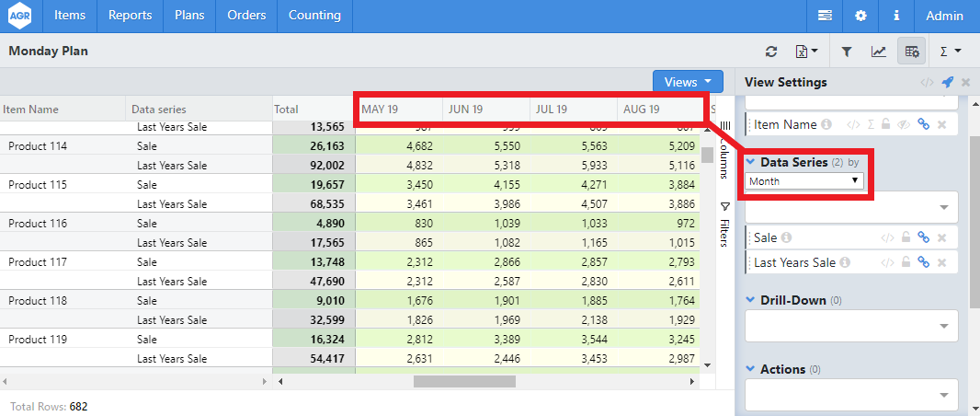Toggle the lock on Item Name column
Viewport: 980px width, 416px height.
(886, 124)
